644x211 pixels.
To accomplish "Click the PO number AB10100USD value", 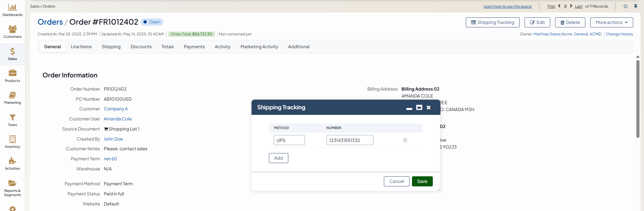I will tap(118, 99).
